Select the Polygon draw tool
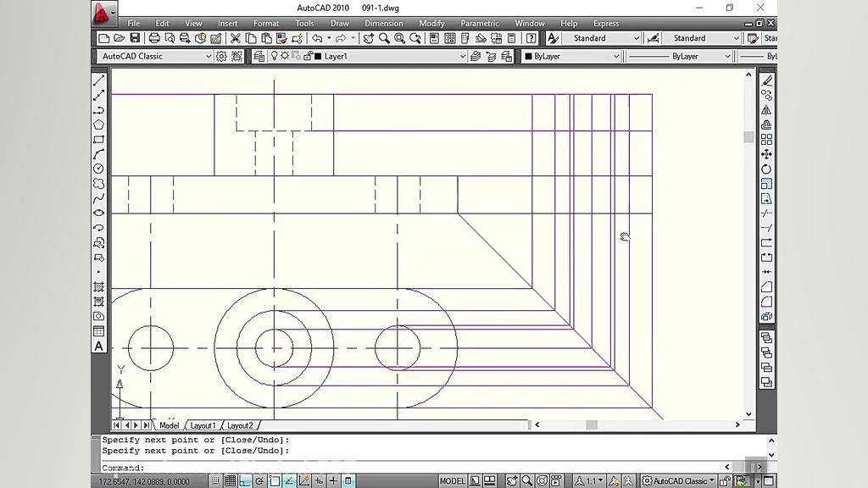The height and width of the screenshot is (488, 868). click(99, 125)
